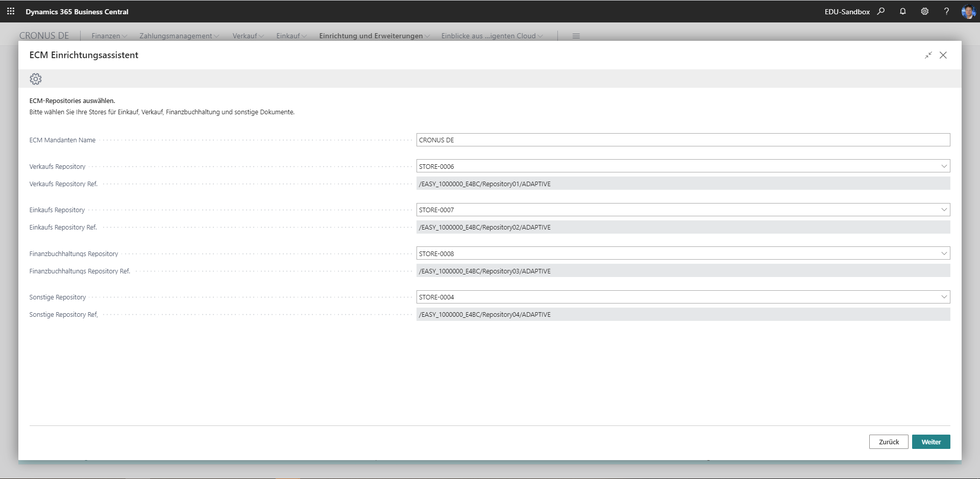Expand the Sonstige Repository dropdown arrow
This screenshot has width=980, height=479.
point(944,297)
